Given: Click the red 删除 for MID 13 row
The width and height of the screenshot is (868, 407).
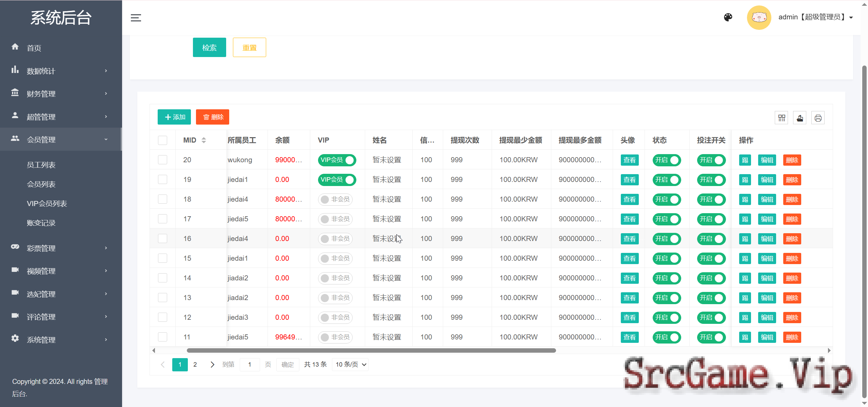Looking at the screenshot, I should (x=792, y=298).
